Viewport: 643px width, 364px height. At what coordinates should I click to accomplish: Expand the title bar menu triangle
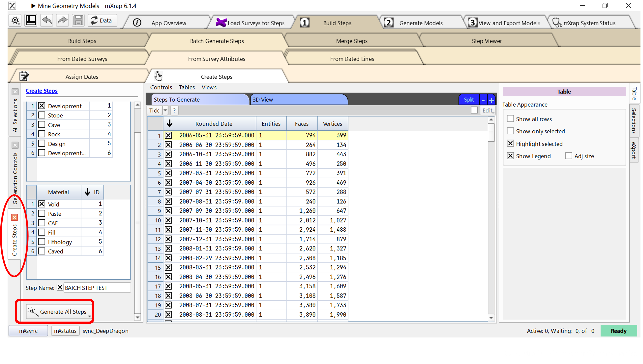coord(33,6)
